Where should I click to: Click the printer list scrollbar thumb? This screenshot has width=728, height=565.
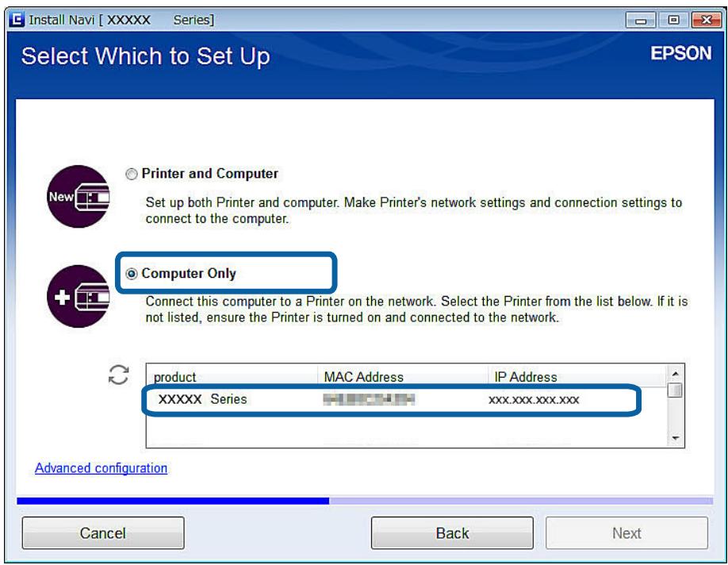tap(676, 390)
